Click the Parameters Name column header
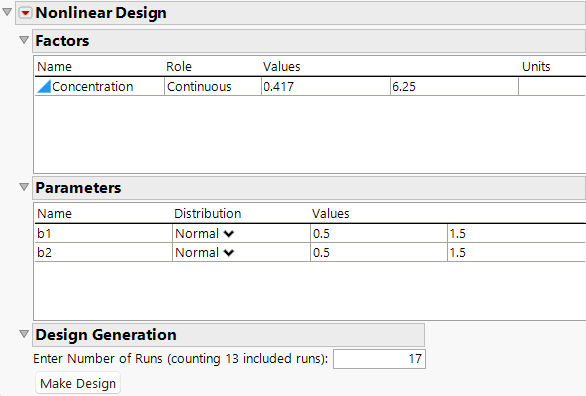Viewport: 586px width, 396px height. [x=55, y=214]
